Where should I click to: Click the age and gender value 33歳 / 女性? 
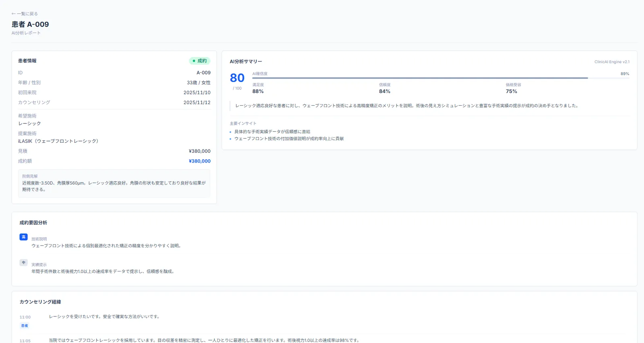198,82
